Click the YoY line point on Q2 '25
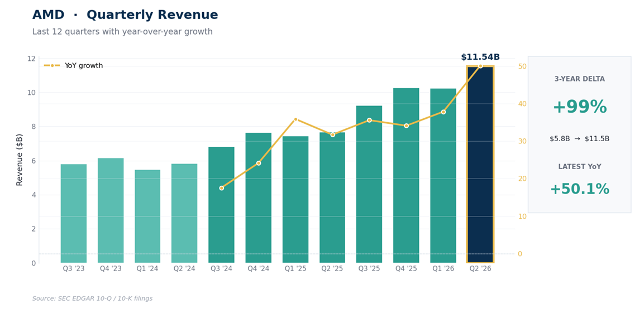Screen dimensions: 644x313 (x=332, y=134)
